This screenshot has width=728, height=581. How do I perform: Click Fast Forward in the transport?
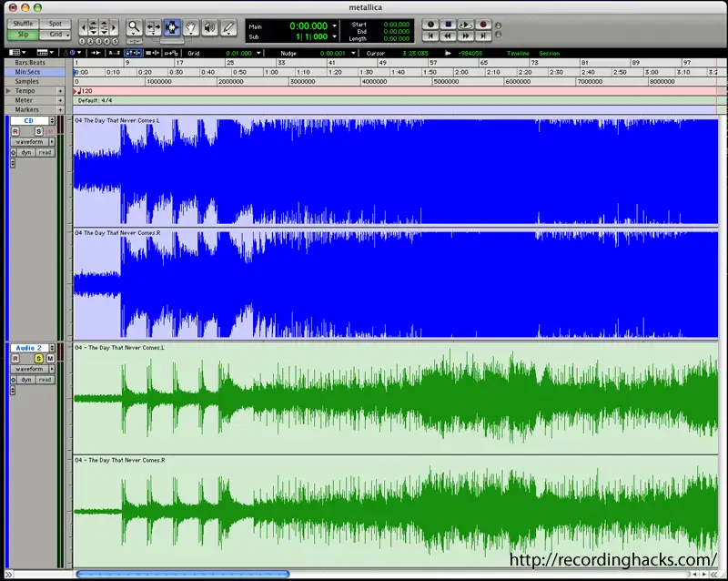[x=465, y=36]
